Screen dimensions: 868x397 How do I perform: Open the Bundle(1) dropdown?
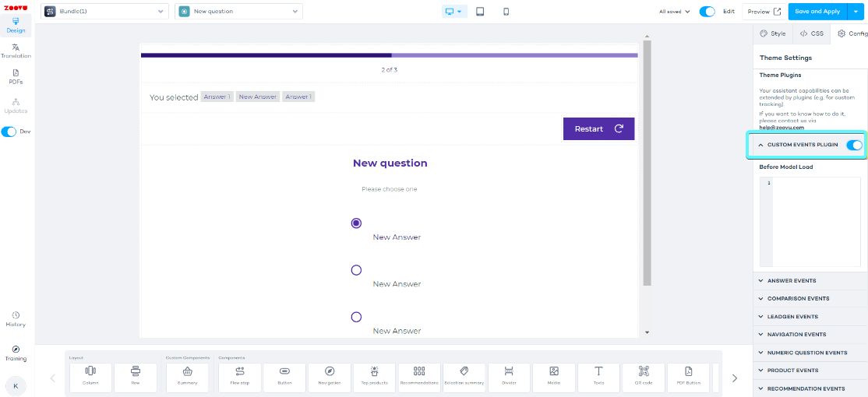click(105, 12)
